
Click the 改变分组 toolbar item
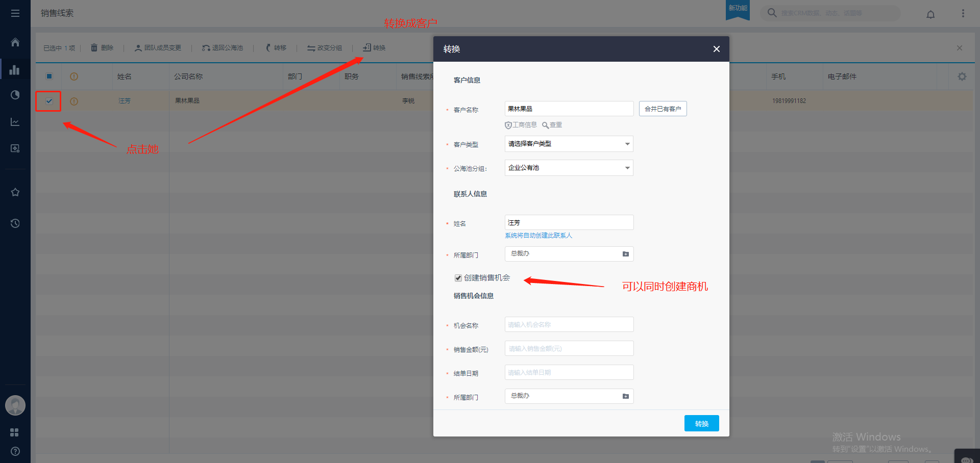(325, 48)
